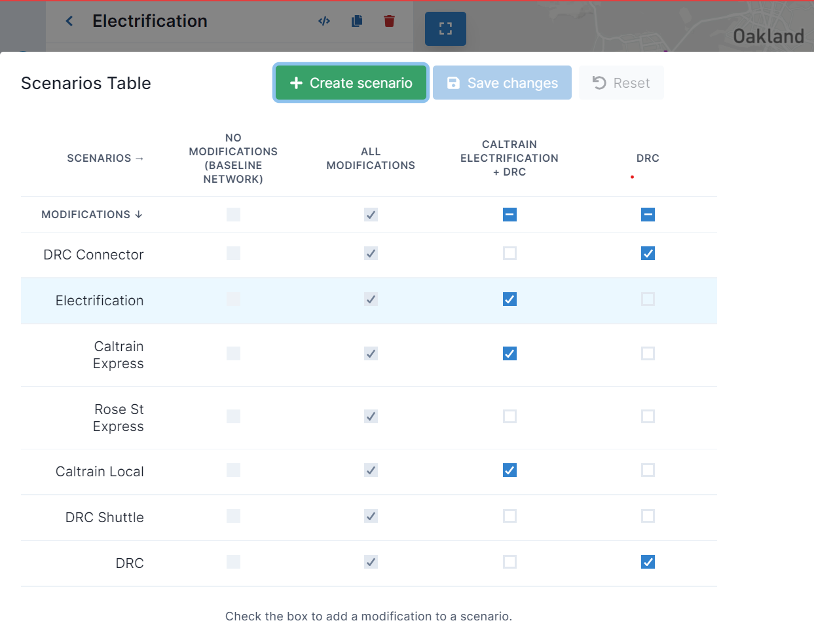This screenshot has width=814, height=644.
Task: Uncheck Caltrain Local from Caltrain Electrification + DRC
Action: tap(509, 470)
